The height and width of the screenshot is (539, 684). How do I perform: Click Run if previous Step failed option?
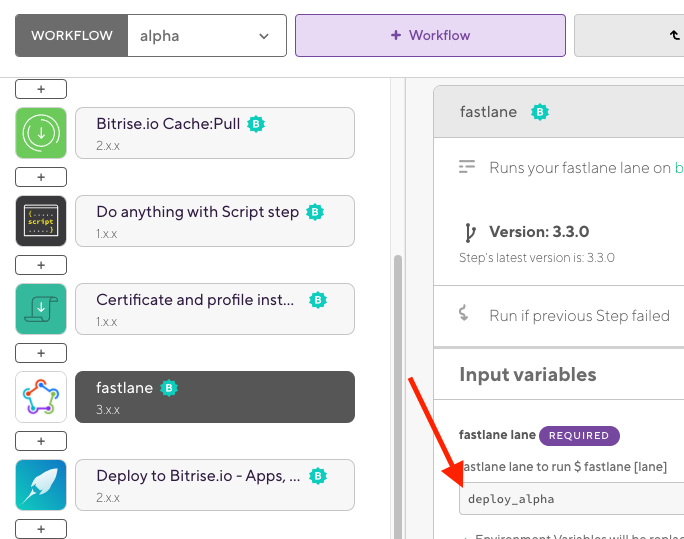pos(580,316)
